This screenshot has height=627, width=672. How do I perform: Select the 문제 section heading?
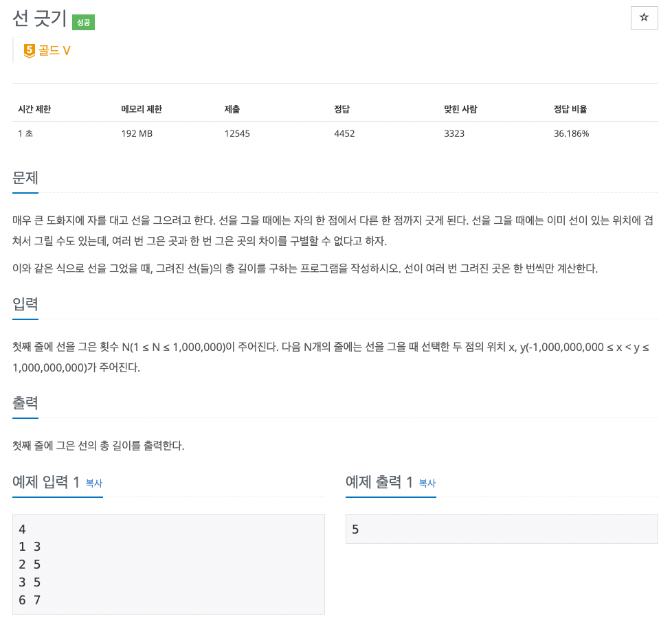[x=25, y=177]
